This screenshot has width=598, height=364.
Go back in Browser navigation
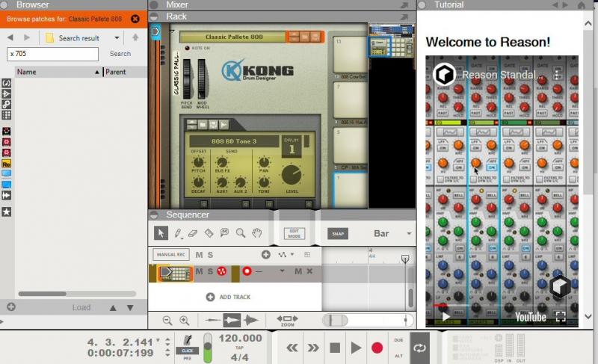tap(10, 37)
